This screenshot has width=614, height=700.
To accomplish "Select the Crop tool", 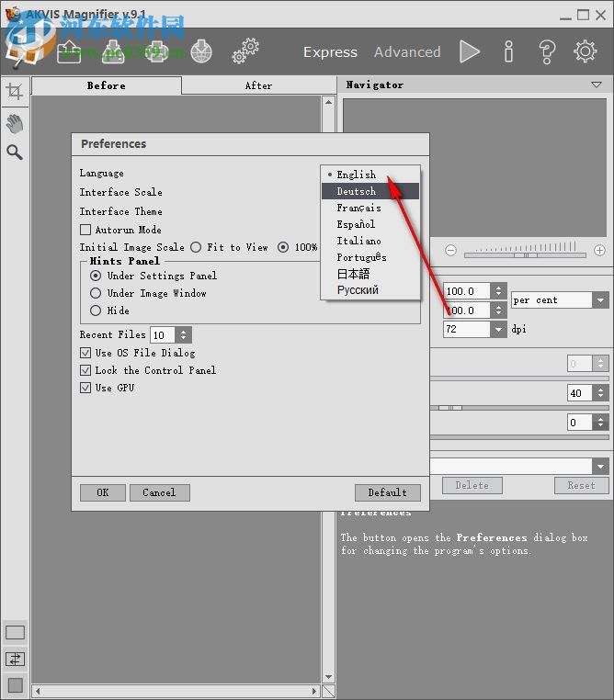I will click(15, 92).
